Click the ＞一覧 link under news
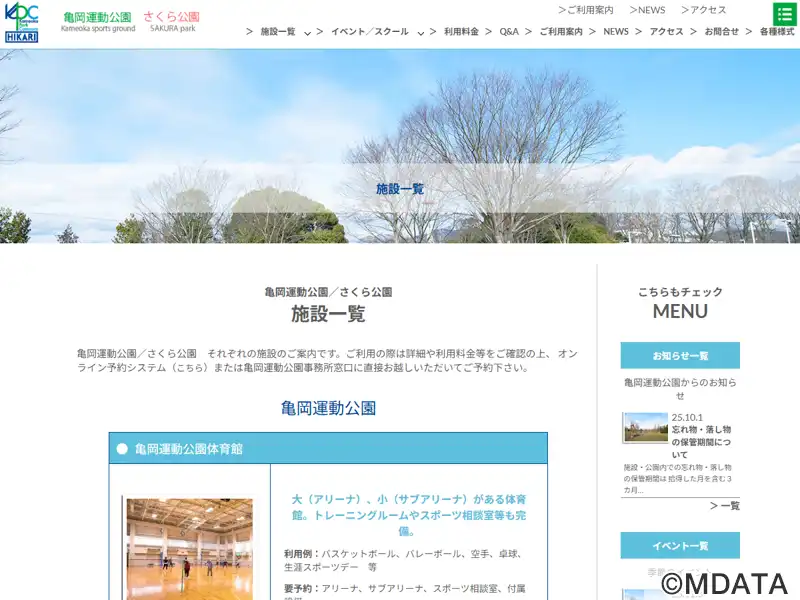800x600 pixels. 724,506
